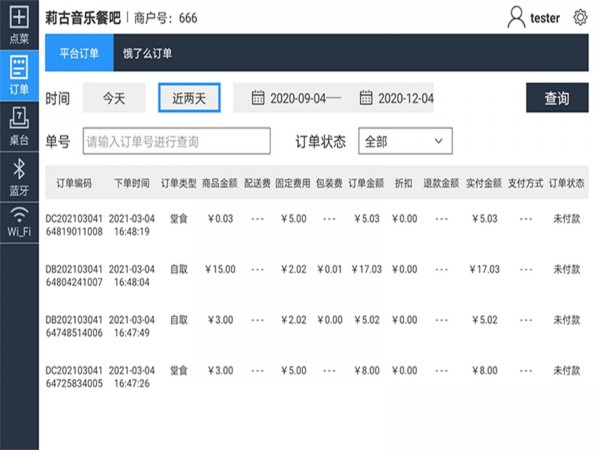Viewport: 600px width, 450px height.
Task: Open the 点菜 ordering icon in sidebar
Action: click(x=18, y=23)
